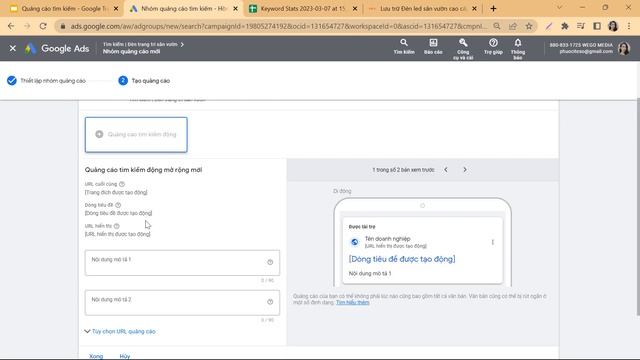
Task: Open three-dot menu in the ad preview card
Action: (493, 242)
